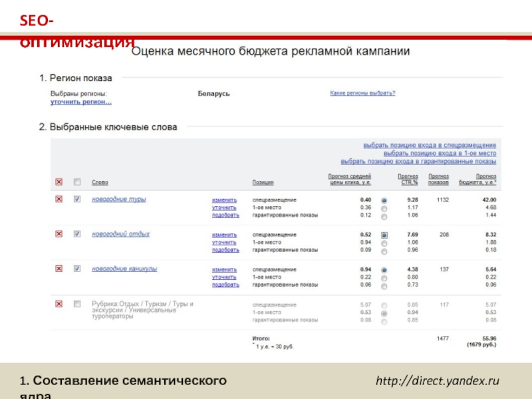Image resolution: width=532 pixels, height=399 pixels.
Task: Sort by 'Прогноз бюджета, у.е.' header
Action: pos(477,180)
